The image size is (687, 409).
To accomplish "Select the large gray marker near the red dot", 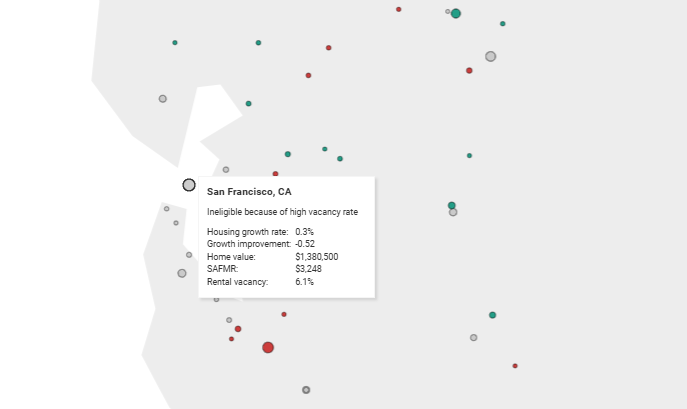I will click(491, 57).
